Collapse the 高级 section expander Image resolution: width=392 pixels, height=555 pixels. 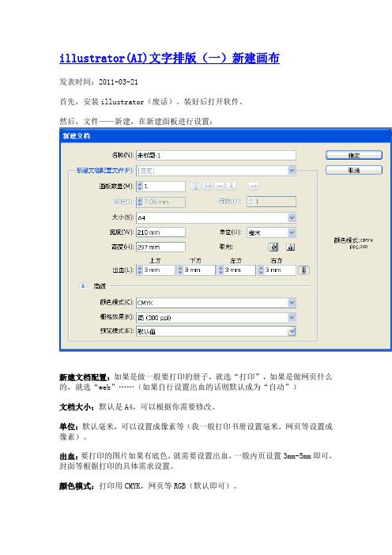(82, 286)
